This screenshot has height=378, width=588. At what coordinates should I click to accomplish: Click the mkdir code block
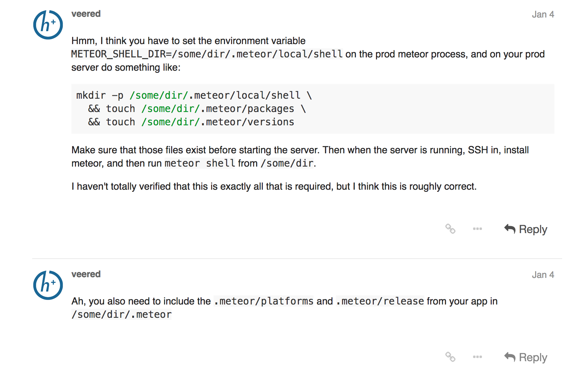tap(313, 109)
